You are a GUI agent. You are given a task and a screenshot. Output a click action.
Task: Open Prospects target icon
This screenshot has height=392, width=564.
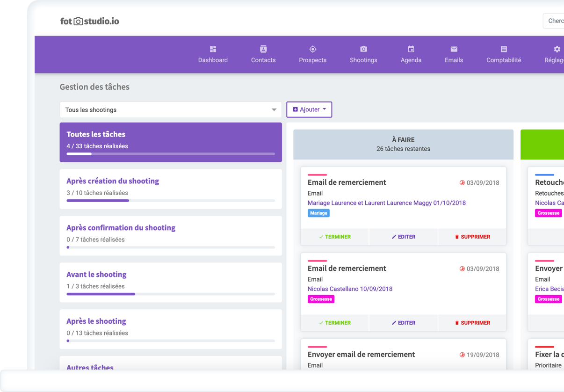pos(313,49)
